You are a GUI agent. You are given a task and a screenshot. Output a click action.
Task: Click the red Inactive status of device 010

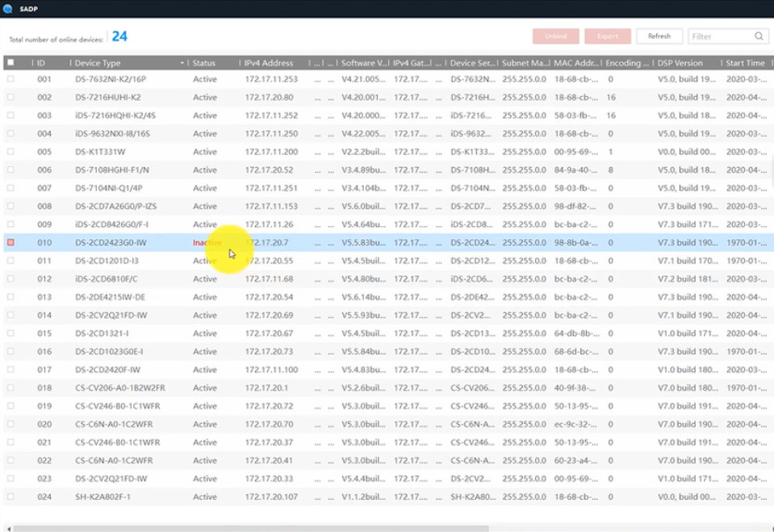click(207, 242)
